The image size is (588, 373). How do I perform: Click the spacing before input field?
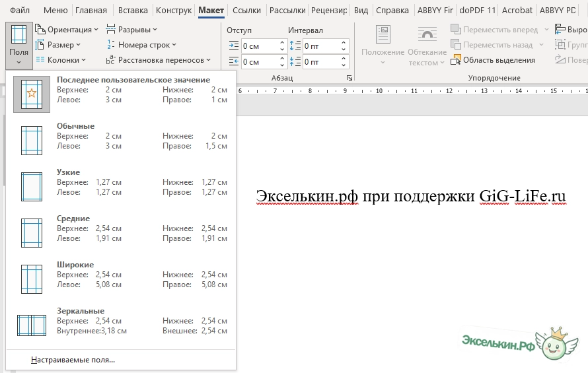(x=320, y=46)
